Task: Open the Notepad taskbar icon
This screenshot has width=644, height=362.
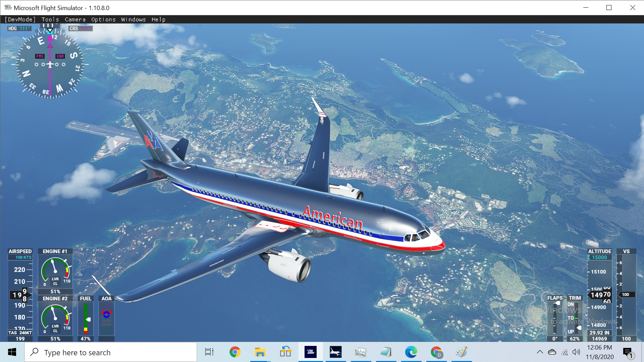Action: pos(386,352)
